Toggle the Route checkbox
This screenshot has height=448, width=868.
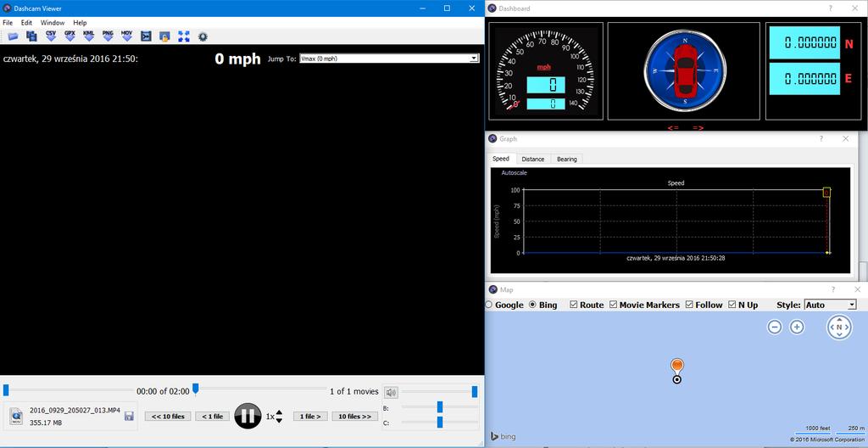click(x=574, y=305)
